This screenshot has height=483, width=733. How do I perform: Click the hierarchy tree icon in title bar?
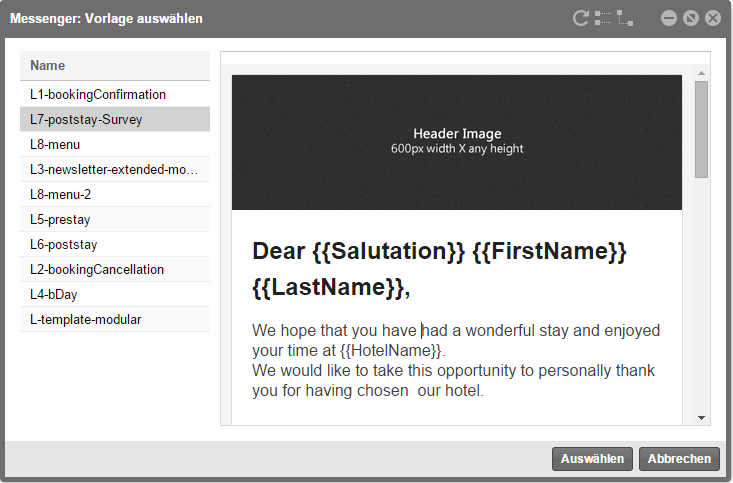tap(625, 18)
